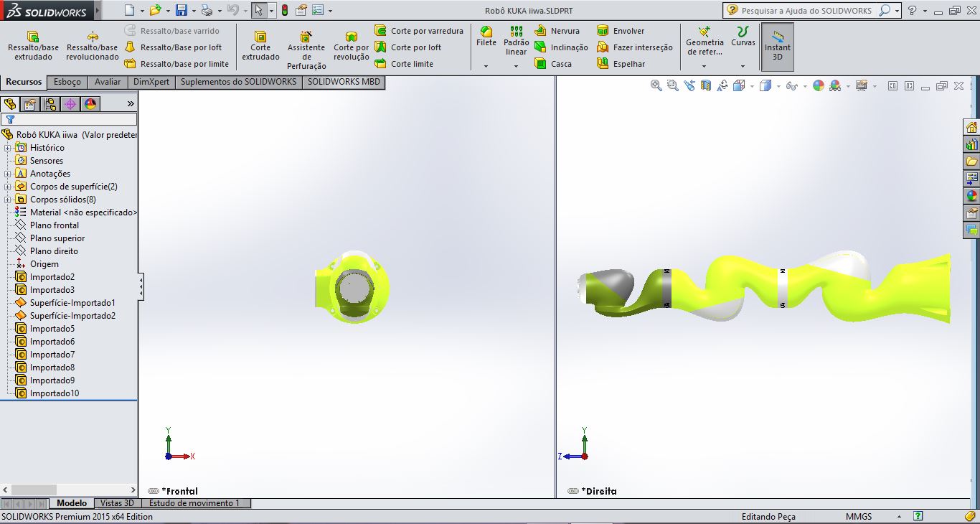Open the File Properties icon in the top toolbar
This screenshot has height=524, width=980.
(301, 11)
